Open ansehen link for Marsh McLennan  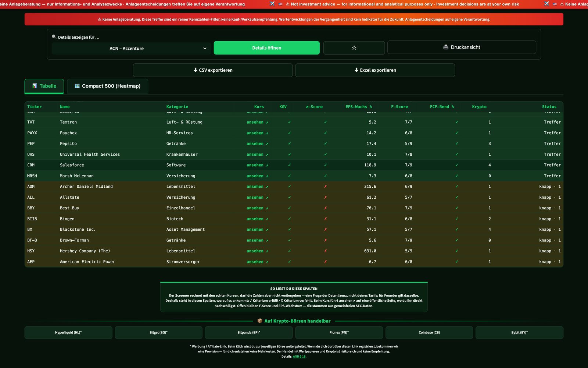click(257, 176)
